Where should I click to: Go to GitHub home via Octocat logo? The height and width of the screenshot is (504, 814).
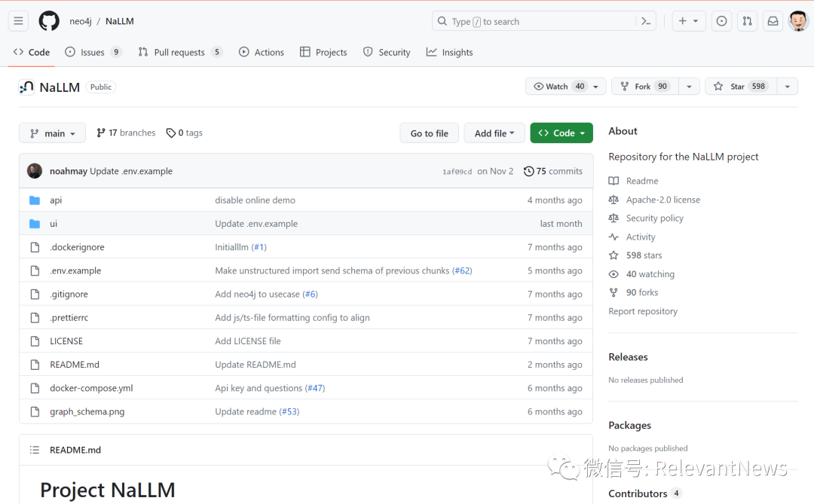(49, 21)
